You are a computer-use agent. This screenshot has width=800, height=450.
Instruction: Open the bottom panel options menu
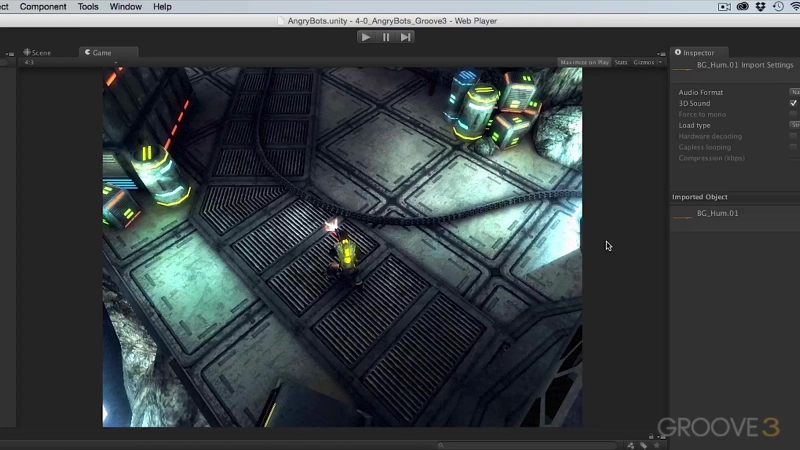662,437
